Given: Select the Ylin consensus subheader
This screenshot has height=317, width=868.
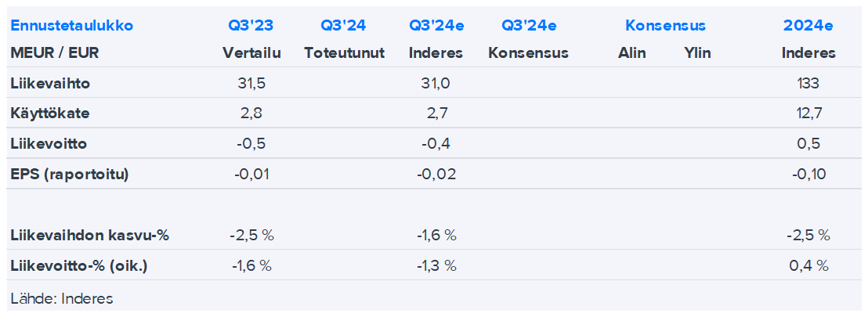Looking at the screenshot, I should (x=697, y=53).
